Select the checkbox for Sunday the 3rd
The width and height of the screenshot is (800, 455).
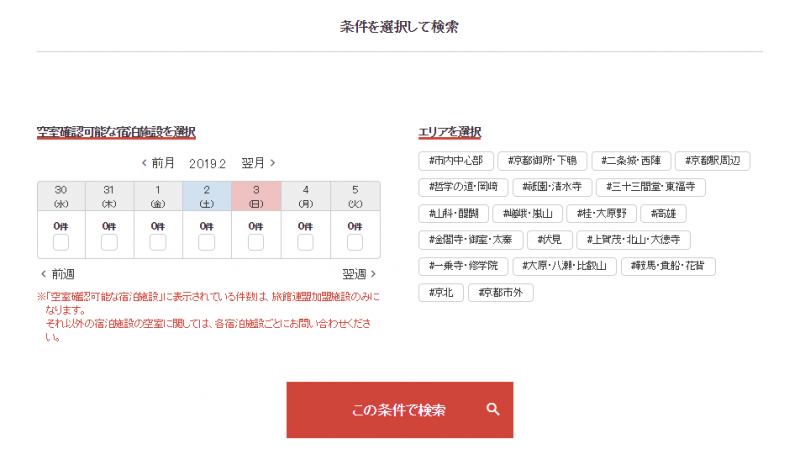click(x=256, y=242)
